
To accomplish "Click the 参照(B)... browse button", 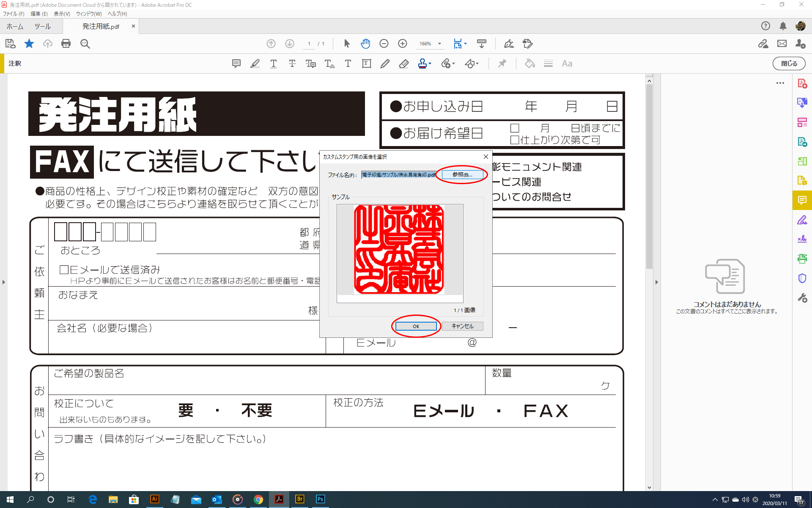I will pos(462,175).
